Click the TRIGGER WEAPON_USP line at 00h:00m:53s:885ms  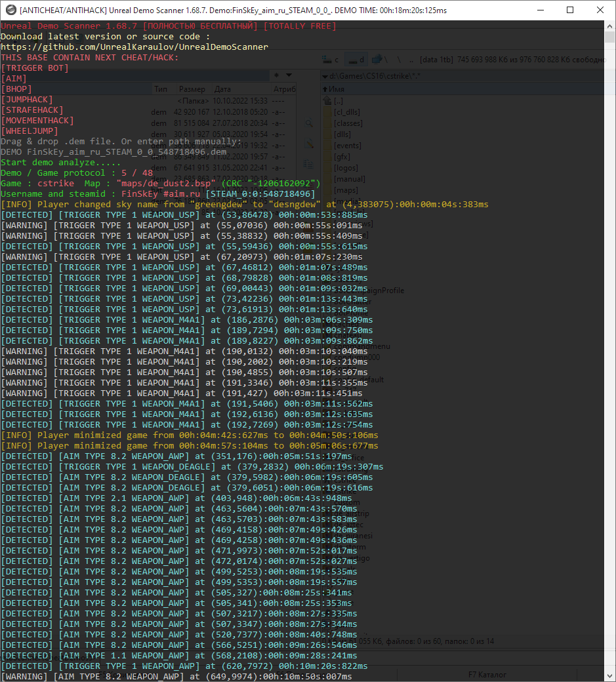click(x=184, y=215)
